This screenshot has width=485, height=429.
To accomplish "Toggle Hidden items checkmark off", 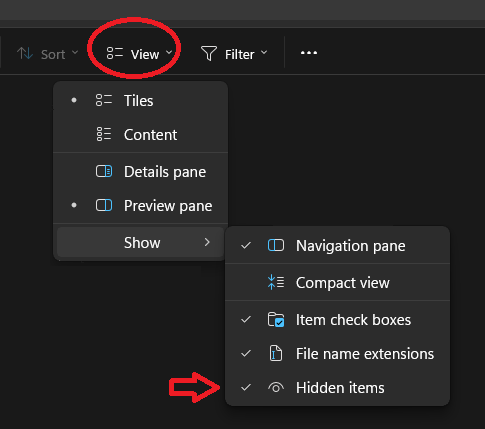I will pyautogui.click(x=246, y=387).
